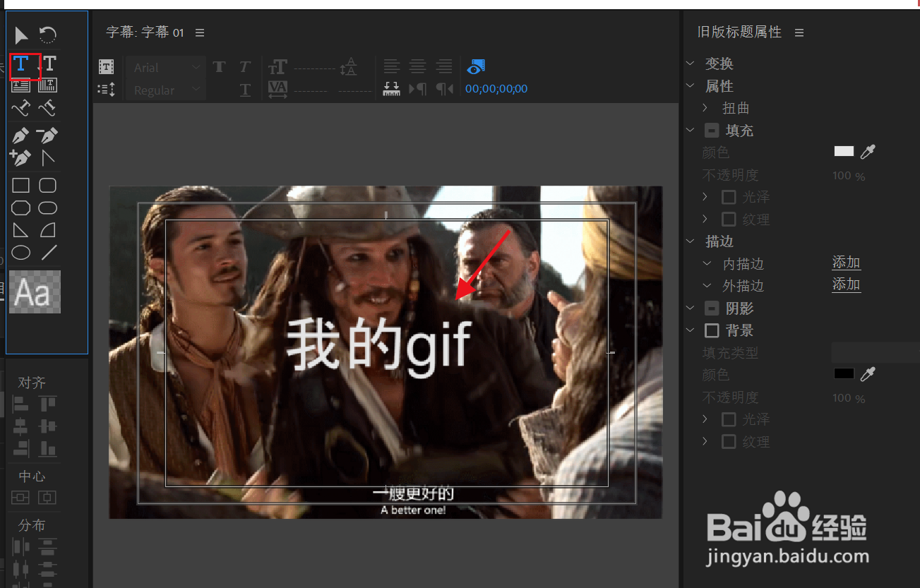This screenshot has height=588, width=920.
Task: Collapse the 外描边 row
Action: coord(707,285)
